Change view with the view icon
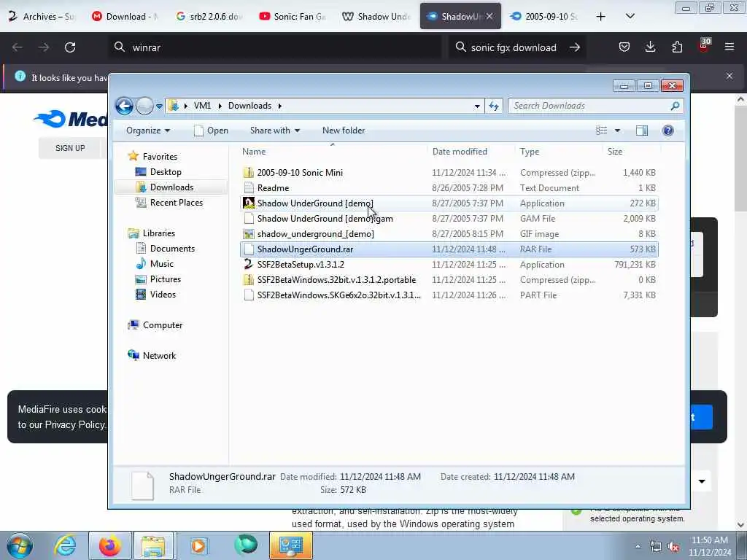The image size is (747, 560). tap(602, 131)
